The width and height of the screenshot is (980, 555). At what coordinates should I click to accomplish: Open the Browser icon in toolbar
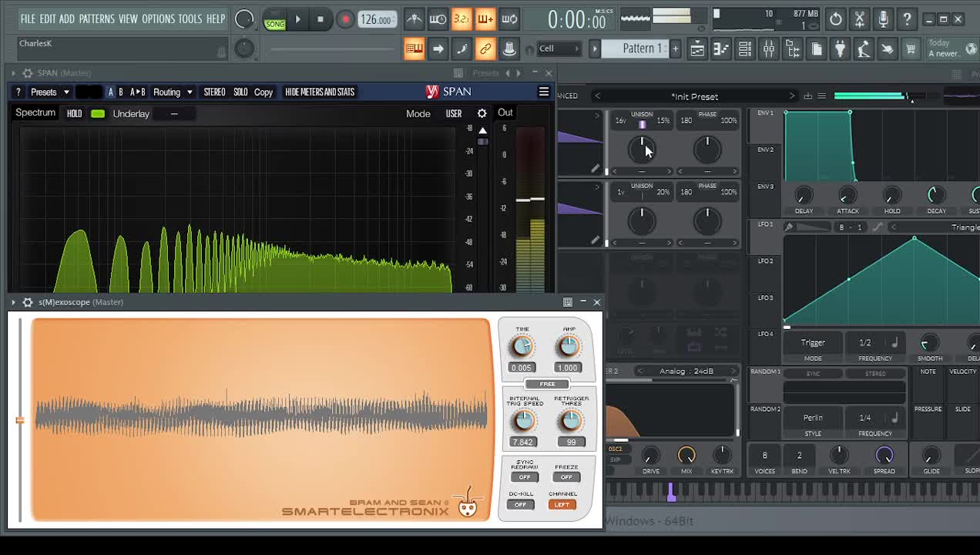pyautogui.click(x=792, y=49)
